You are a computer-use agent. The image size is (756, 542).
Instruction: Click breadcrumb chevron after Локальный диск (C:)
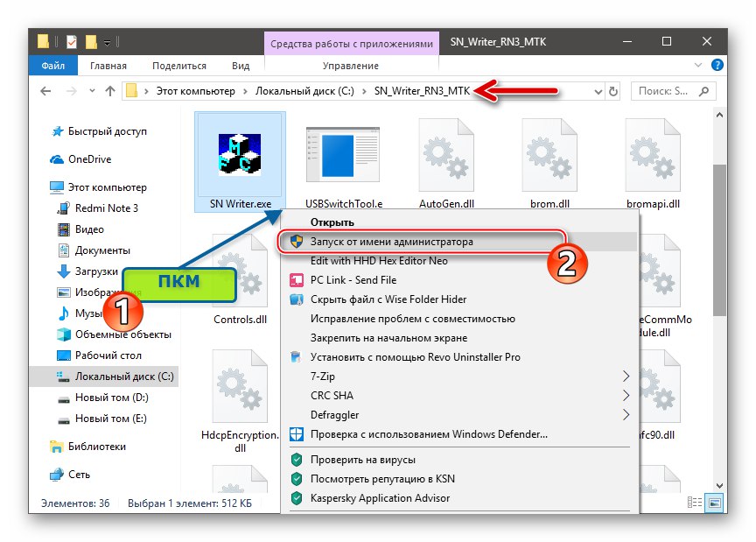coord(365,91)
